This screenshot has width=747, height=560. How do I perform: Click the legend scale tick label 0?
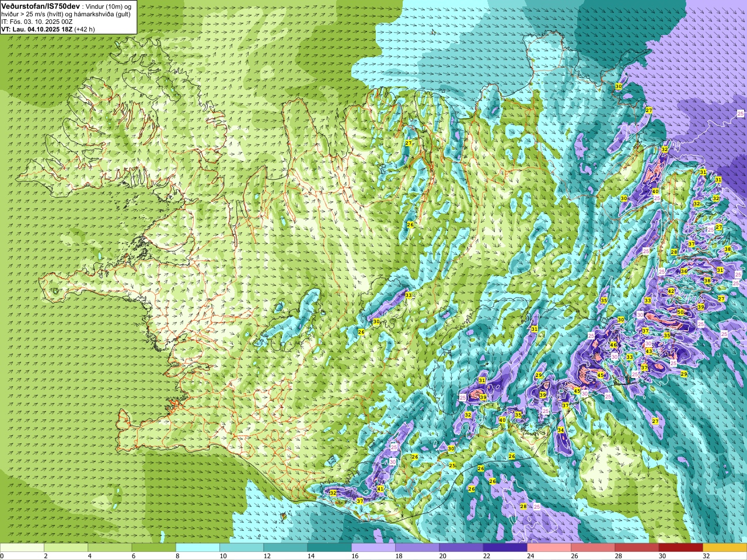[x=2, y=556]
